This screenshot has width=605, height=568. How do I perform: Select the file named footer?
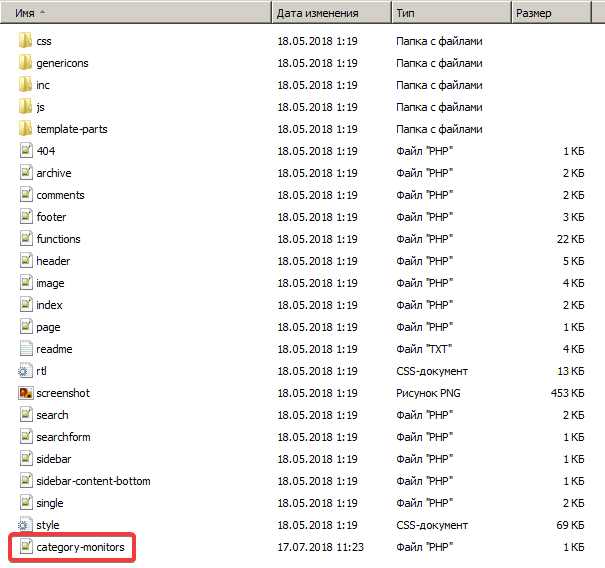[51, 217]
